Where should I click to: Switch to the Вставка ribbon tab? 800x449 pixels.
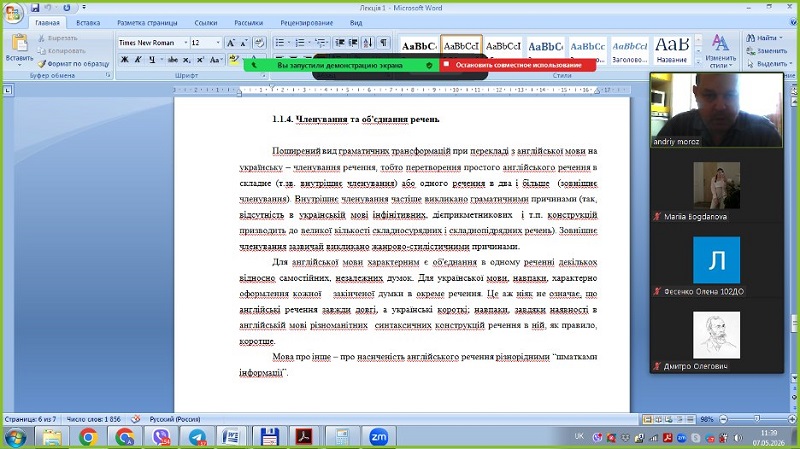coord(88,23)
